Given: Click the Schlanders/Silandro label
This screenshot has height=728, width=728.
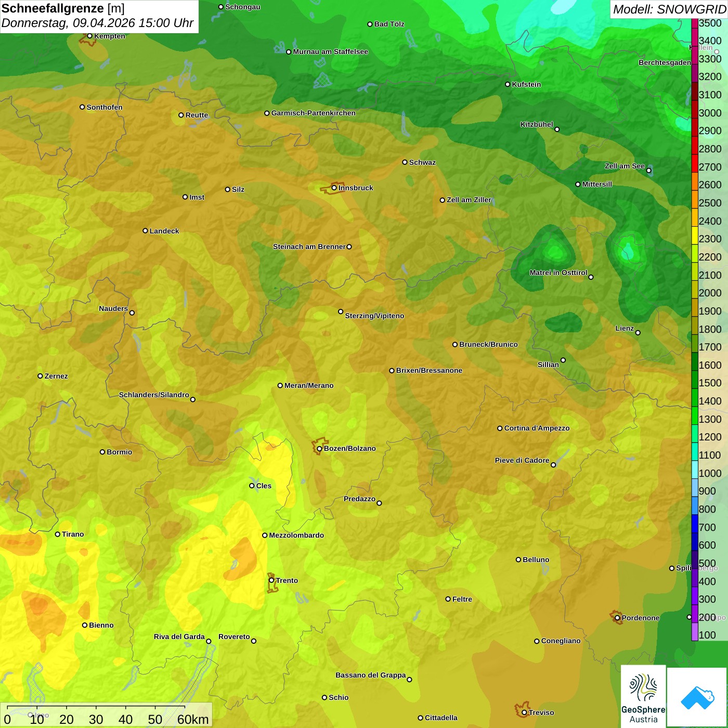Looking at the screenshot, I should click(x=154, y=395).
